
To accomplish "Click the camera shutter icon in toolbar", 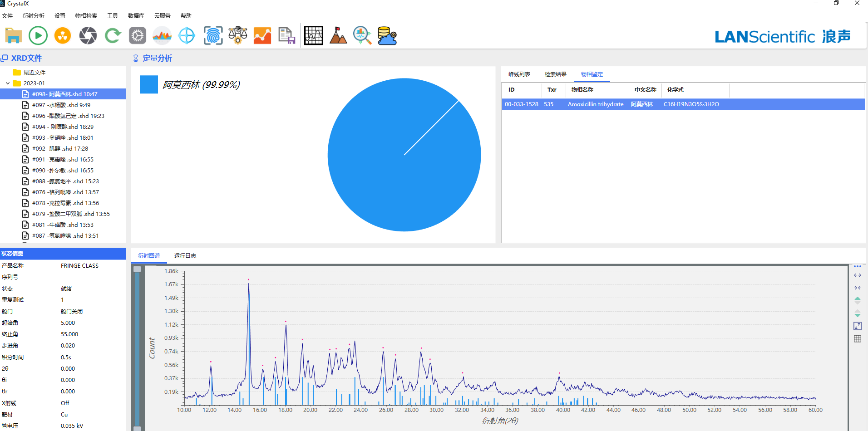I will [88, 36].
